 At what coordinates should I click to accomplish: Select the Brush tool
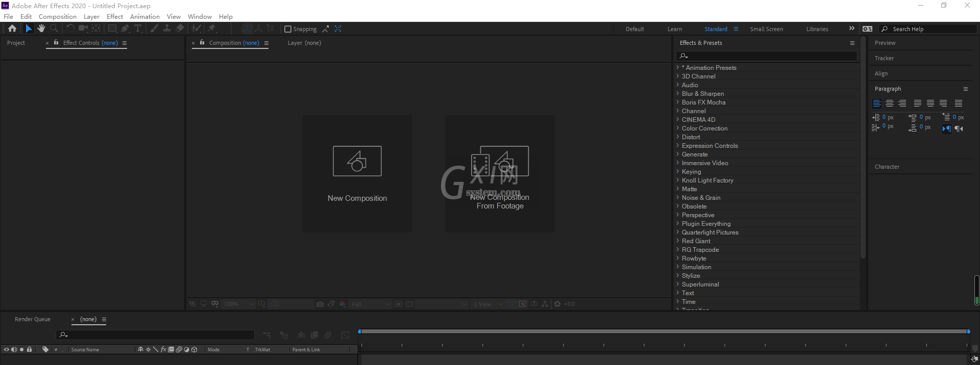[154, 29]
